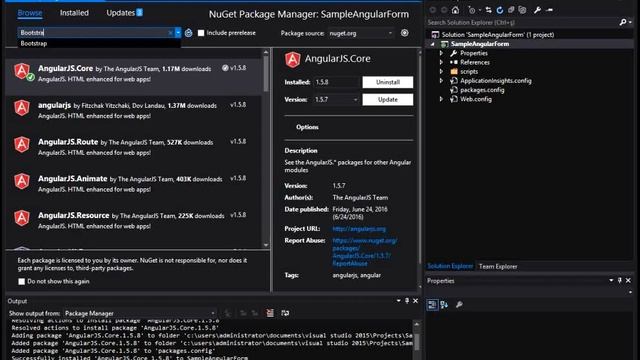The height and width of the screenshot is (360, 640).
Task: Collapse the SampleAngularForm project node
Action: [432, 44]
